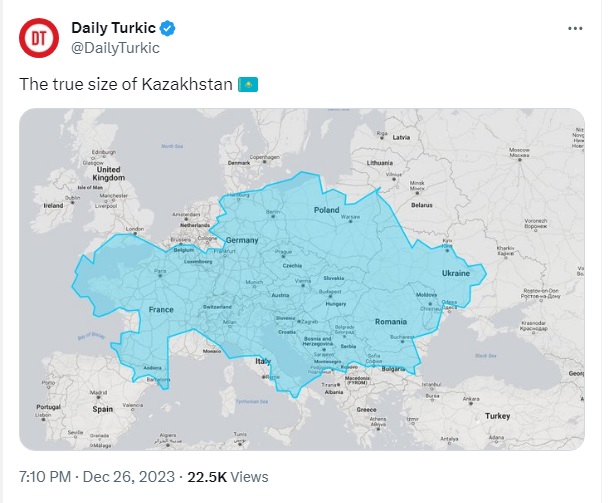610x503 pixels.
Task: Click the Ukraine label on the map
Action: coord(456,273)
